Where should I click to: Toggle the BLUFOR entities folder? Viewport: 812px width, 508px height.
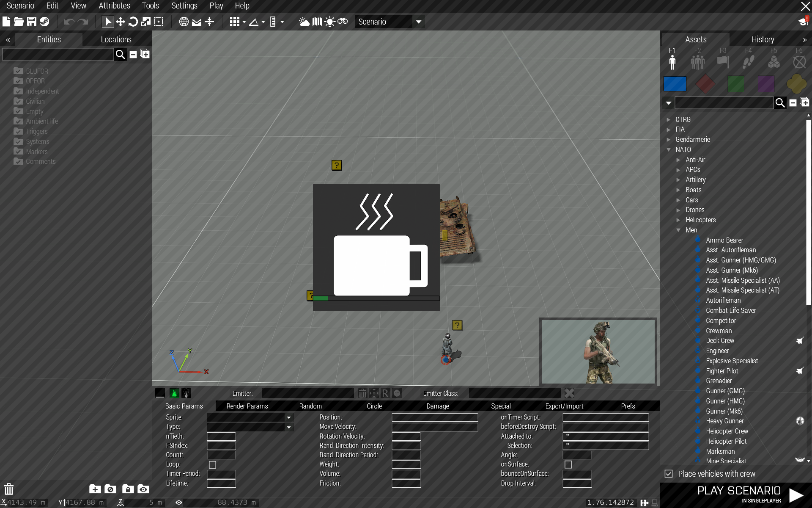tap(18, 71)
